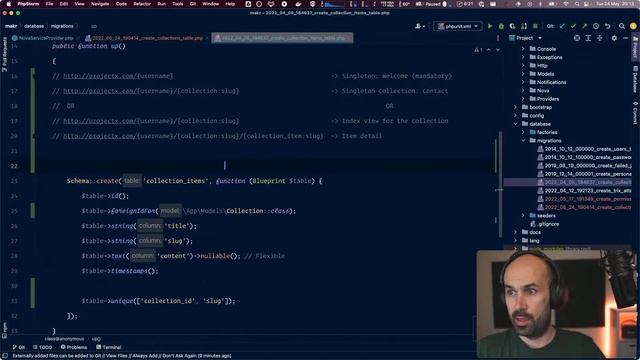Open TODO tool window
This screenshot has width=640, height=360.
coord(42,347)
